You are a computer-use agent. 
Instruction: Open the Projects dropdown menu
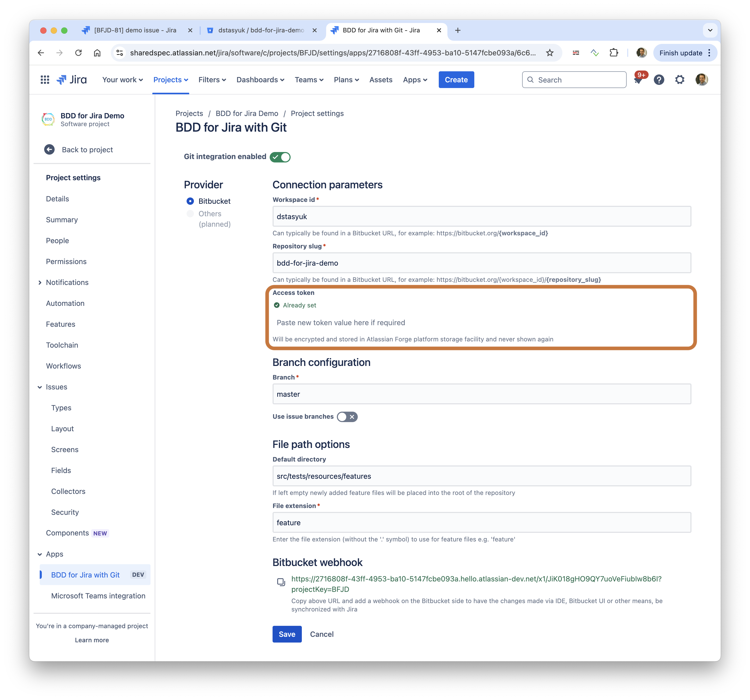click(x=171, y=80)
